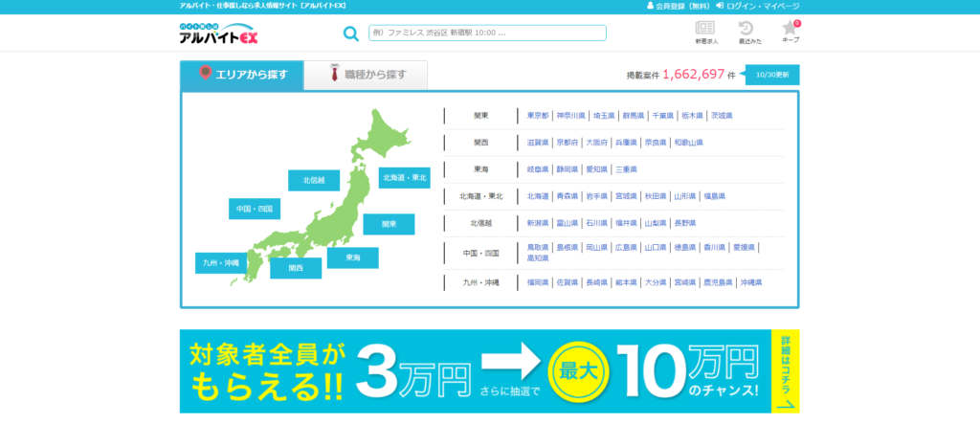Screen dimensions: 980x424
Task: Open the 静岡県 prefecture link
Action: [x=567, y=169]
